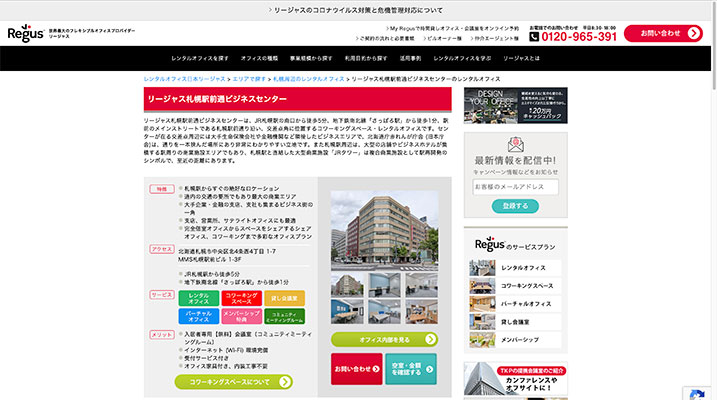Select the top-right interior thumbnail
This screenshot has width=717, height=400.
[421, 285]
